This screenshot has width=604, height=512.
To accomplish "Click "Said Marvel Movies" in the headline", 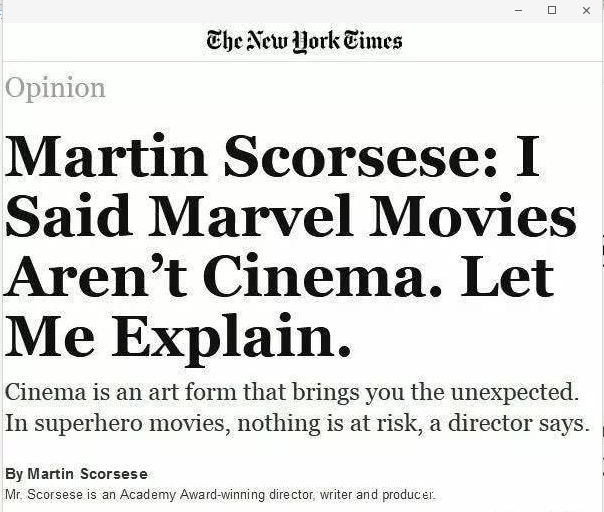I will [291, 215].
